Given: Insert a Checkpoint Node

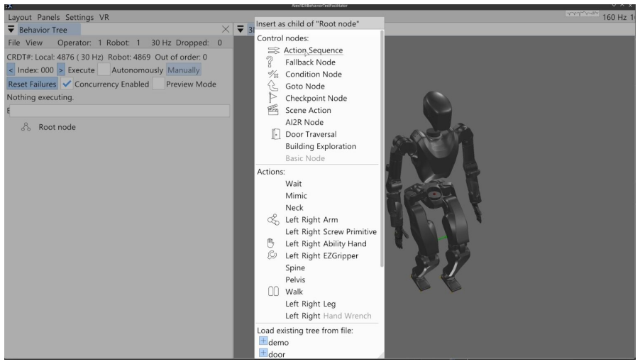Looking at the screenshot, I should [316, 99].
